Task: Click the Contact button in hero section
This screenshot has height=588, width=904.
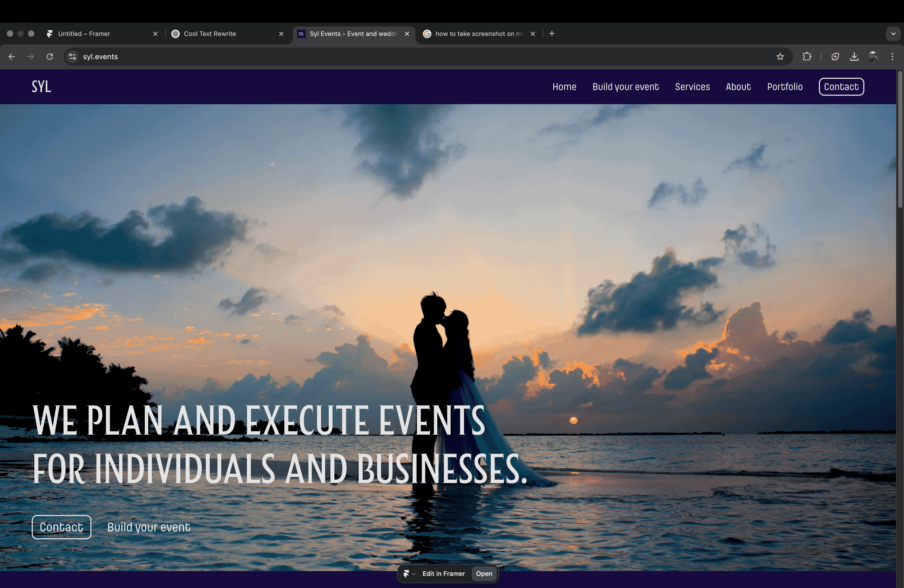Action: 62,527
